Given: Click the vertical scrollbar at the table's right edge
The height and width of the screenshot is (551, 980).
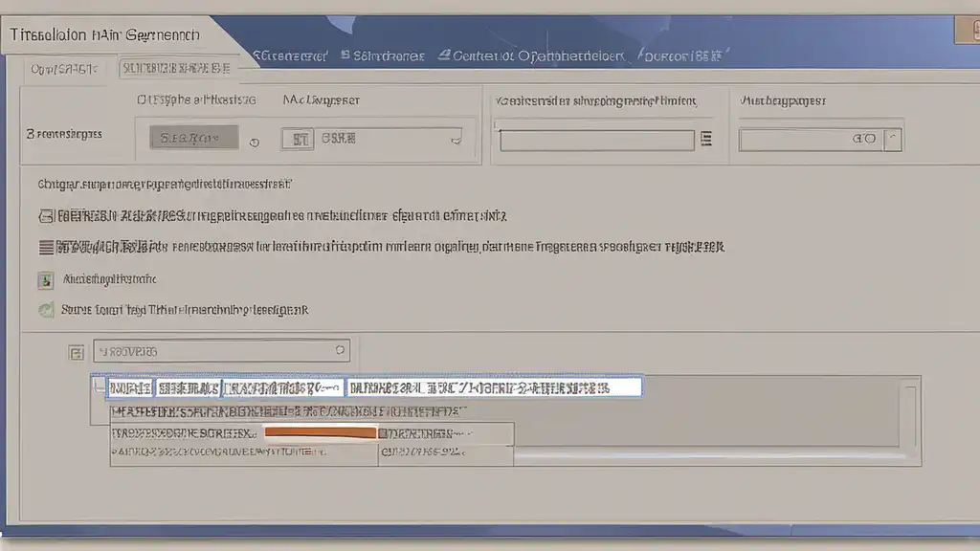Looking at the screenshot, I should pyautogui.click(x=910, y=416).
